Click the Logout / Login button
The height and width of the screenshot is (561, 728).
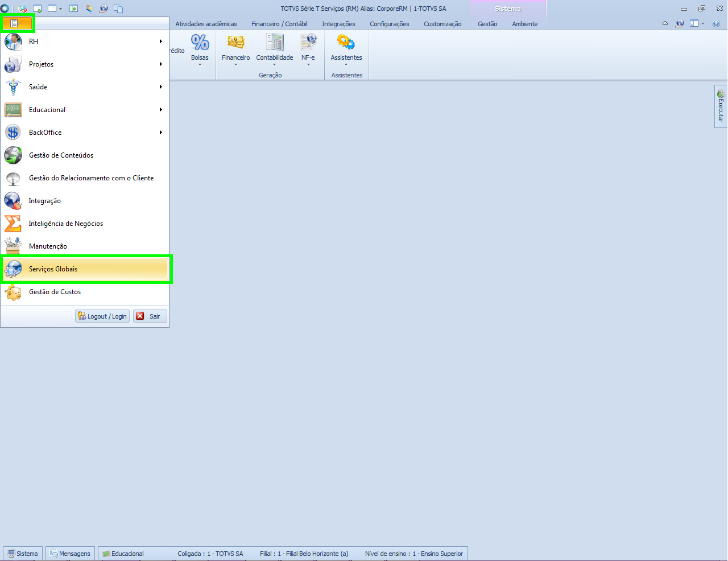102,316
